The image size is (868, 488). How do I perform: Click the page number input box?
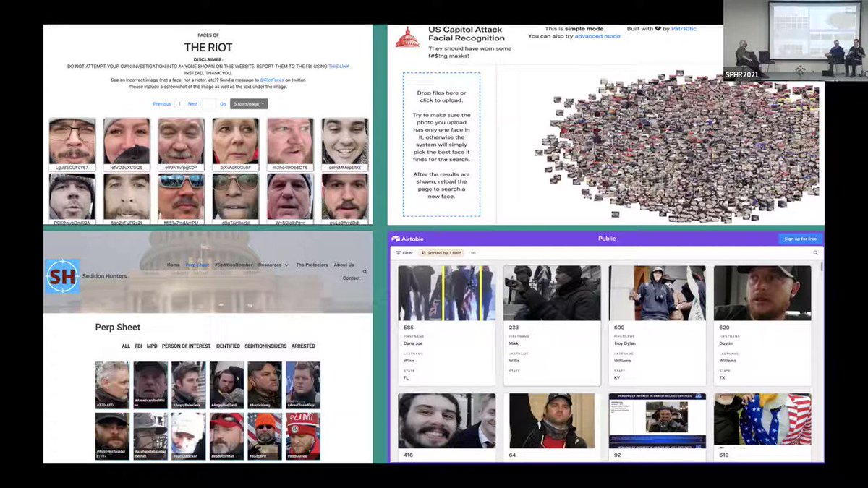(x=208, y=104)
